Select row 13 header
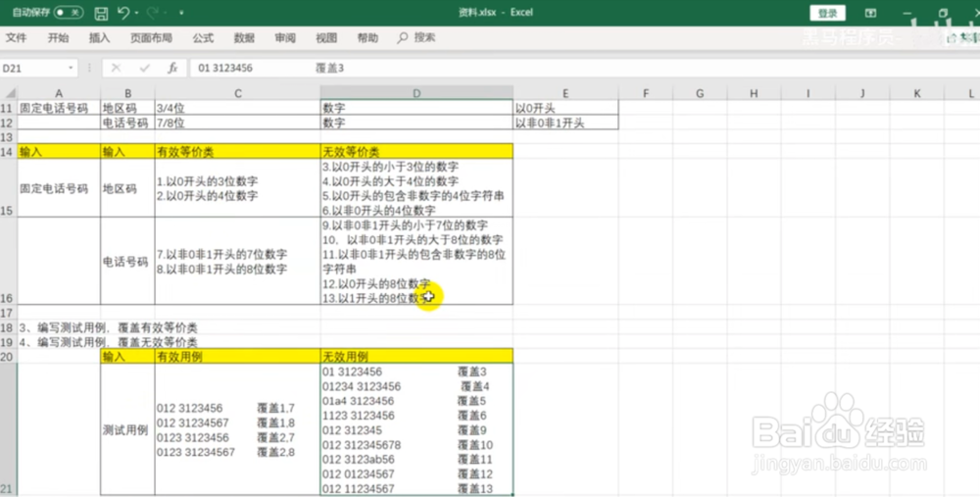This screenshot has height=497, width=980. (x=8, y=137)
